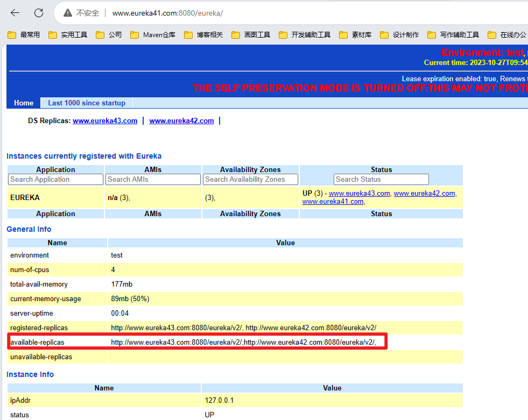Viewport: 528px width, 420px height.
Task: Switch to the Home tab
Action: [x=24, y=103]
